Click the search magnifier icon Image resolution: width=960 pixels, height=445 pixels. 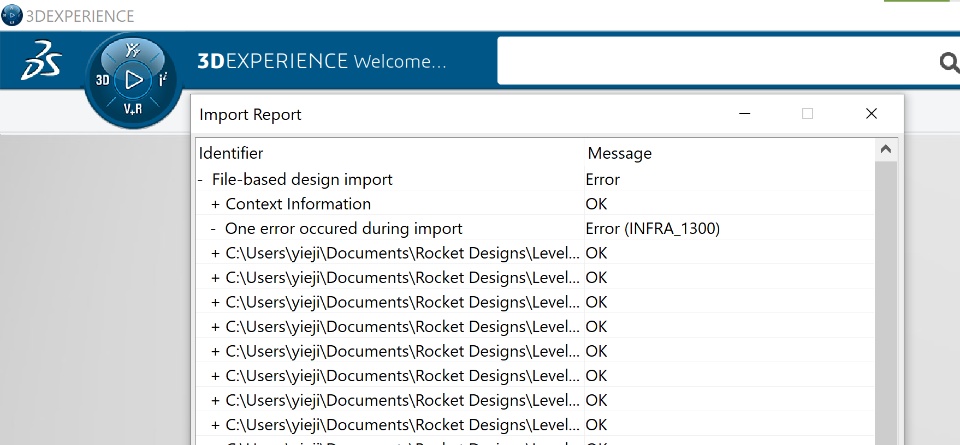point(949,63)
